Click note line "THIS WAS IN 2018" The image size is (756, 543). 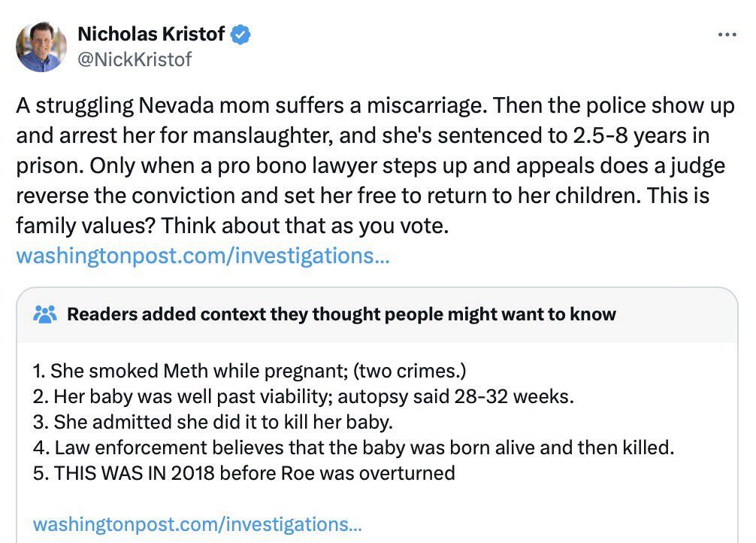[x=244, y=473]
